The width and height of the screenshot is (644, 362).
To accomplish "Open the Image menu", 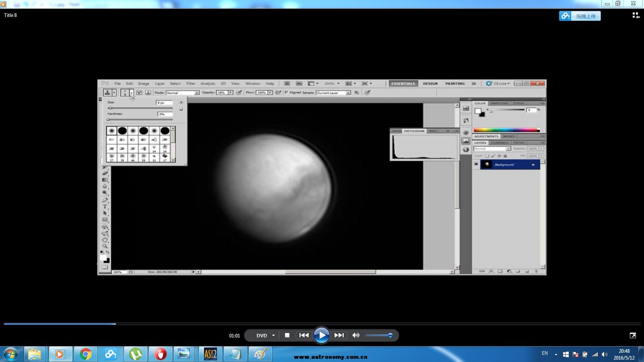I will tap(144, 84).
